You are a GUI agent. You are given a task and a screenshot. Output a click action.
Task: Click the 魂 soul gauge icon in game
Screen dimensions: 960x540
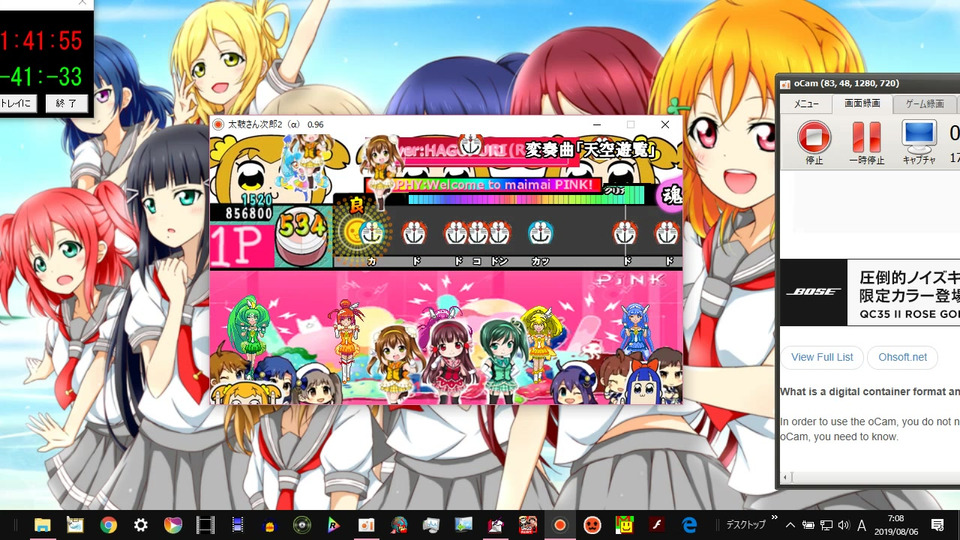pyautogui.click(x=671, y=196)
